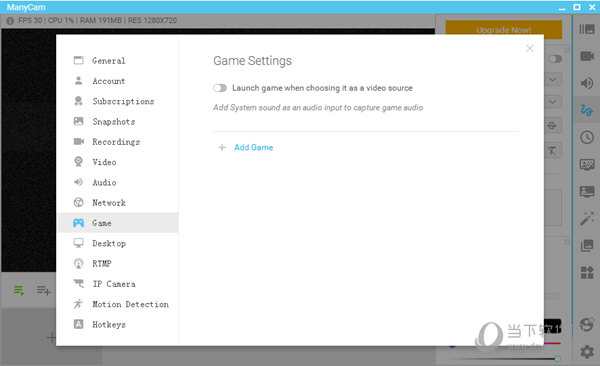Select Game settings entry
The width and height of the screenshot is (600, 366).
117,223
